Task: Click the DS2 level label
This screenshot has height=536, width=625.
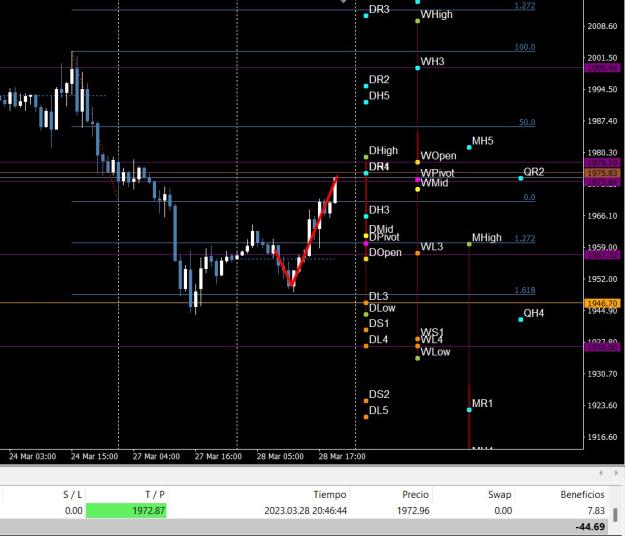Action: 379,395
